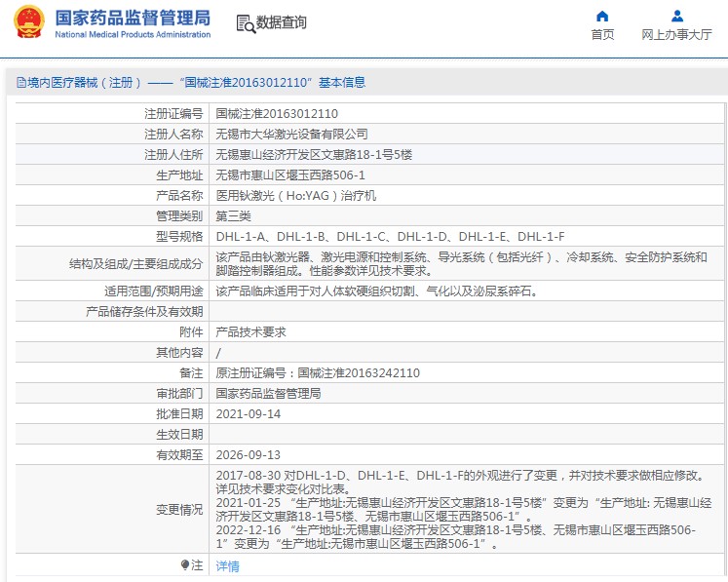This screenshot has width=728, height=582.
Task: Select the 该产品由钬激光器 structure description
Action: tap(462, 263)
